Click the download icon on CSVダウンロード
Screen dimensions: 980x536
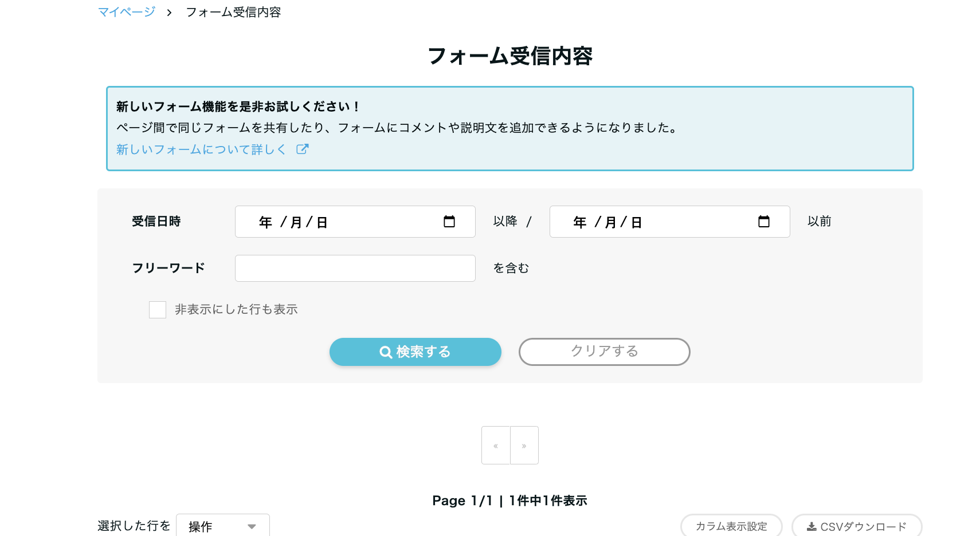coord(812,526)
